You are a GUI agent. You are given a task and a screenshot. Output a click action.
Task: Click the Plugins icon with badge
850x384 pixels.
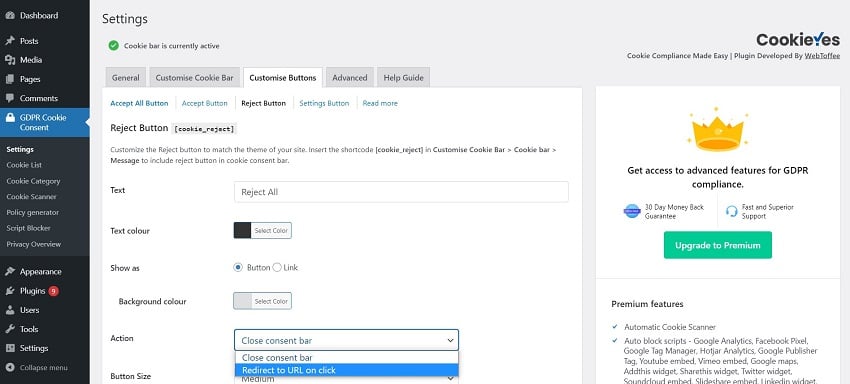tap(10, 291)
